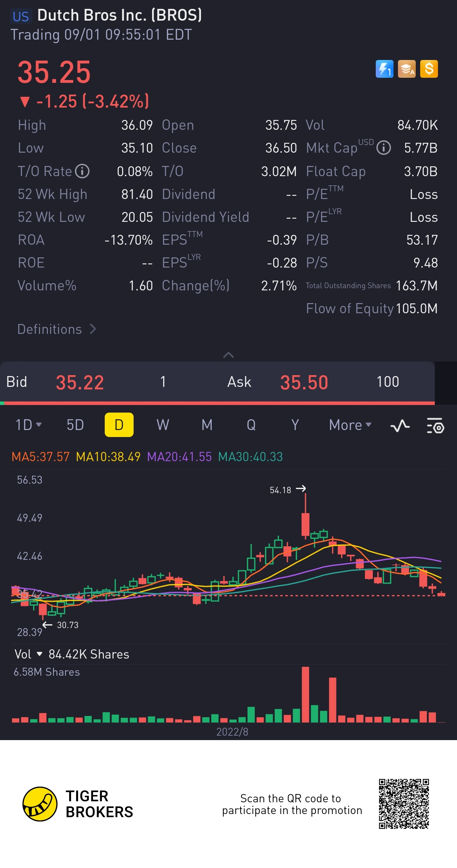Open the Vol indicator dropdown
Image resolution: width=457 pixels, height=868 pixels.
click(28, 654)
